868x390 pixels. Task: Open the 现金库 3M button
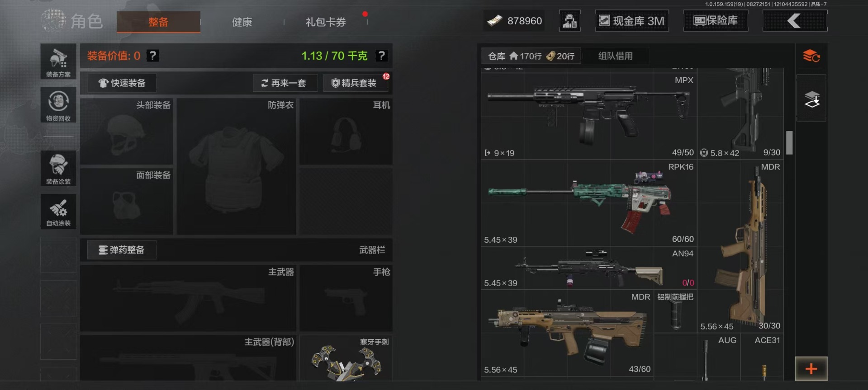pos(632,21)
